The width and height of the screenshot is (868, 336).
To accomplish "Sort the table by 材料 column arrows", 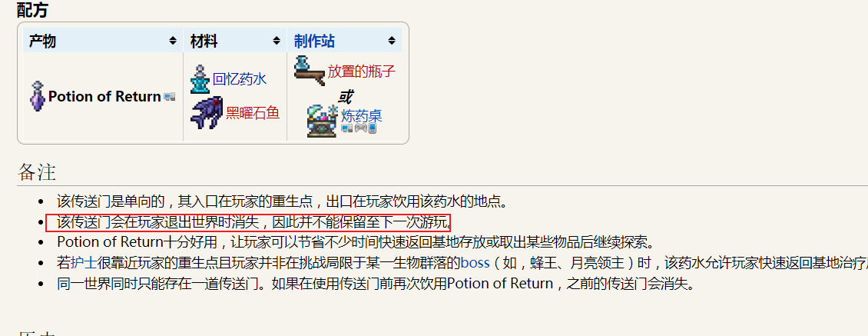I will 277,41.
